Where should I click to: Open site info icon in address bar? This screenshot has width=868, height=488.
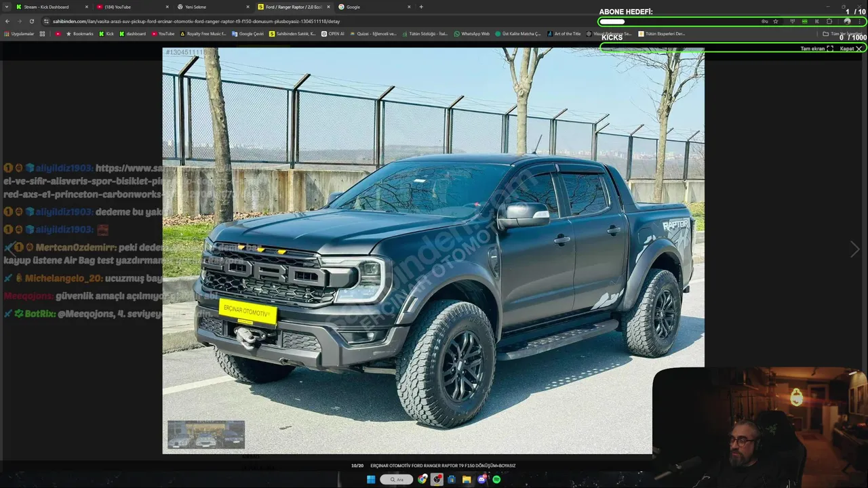point(46,21)
